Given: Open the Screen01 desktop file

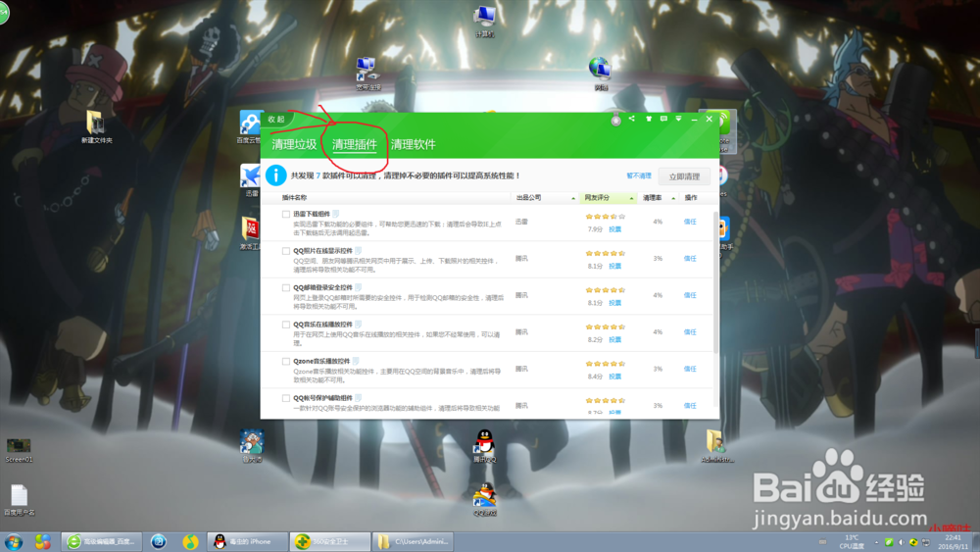Looking at the screenshot, I should [x=19, y=449].
